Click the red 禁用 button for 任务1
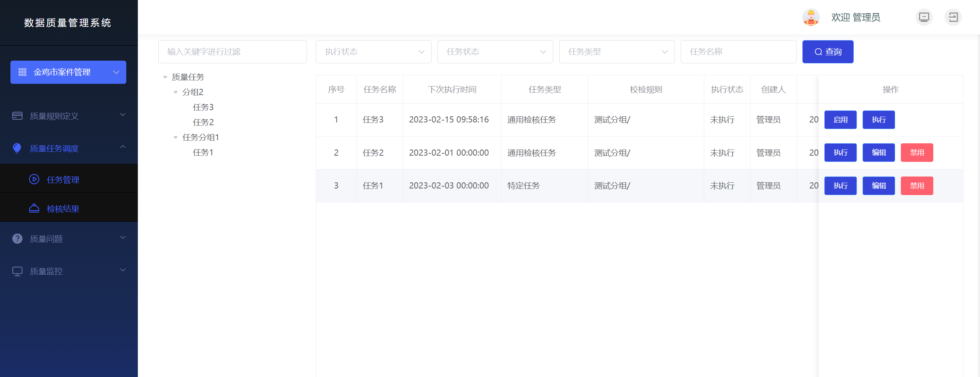 pyautogui.click(x=917, y=186)
